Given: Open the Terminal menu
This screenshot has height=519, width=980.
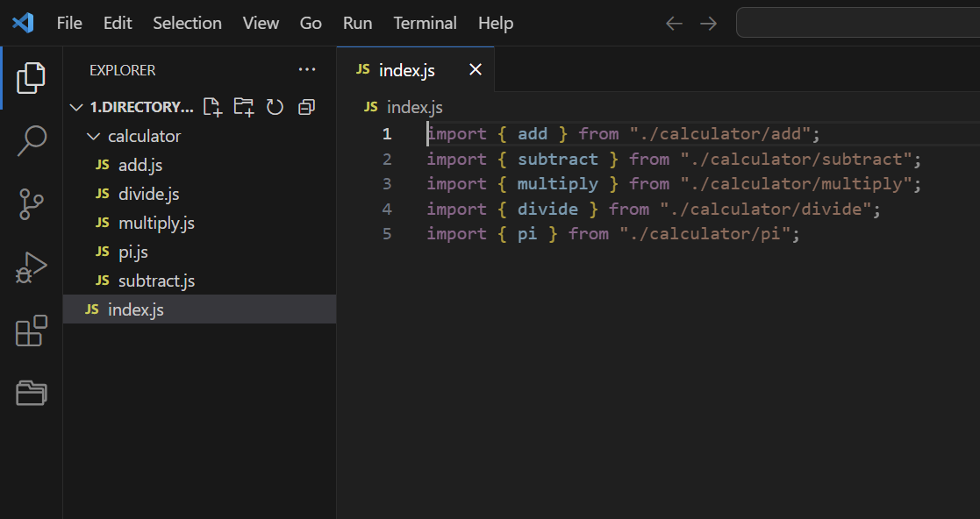Looking at the screenshot, I should (425, 23).
